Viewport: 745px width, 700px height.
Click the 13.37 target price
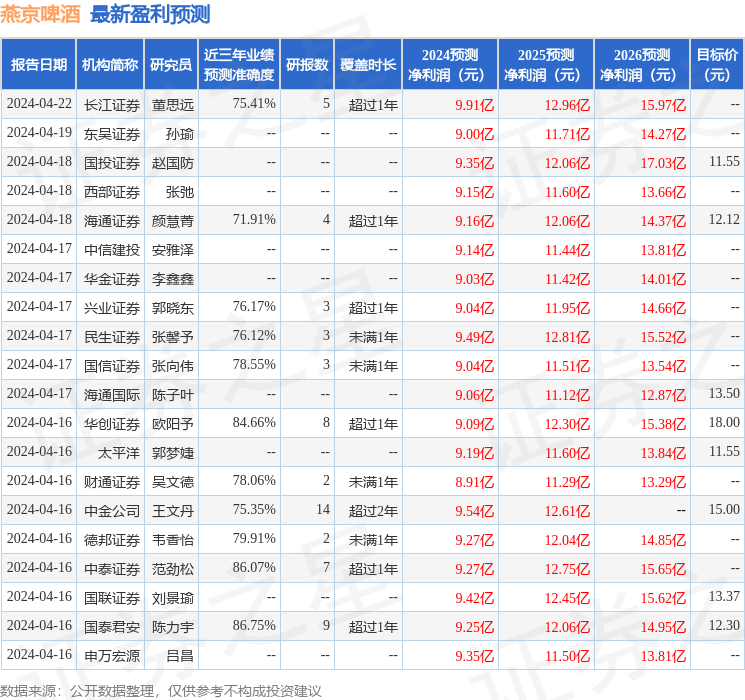click(x=724, y=596)
